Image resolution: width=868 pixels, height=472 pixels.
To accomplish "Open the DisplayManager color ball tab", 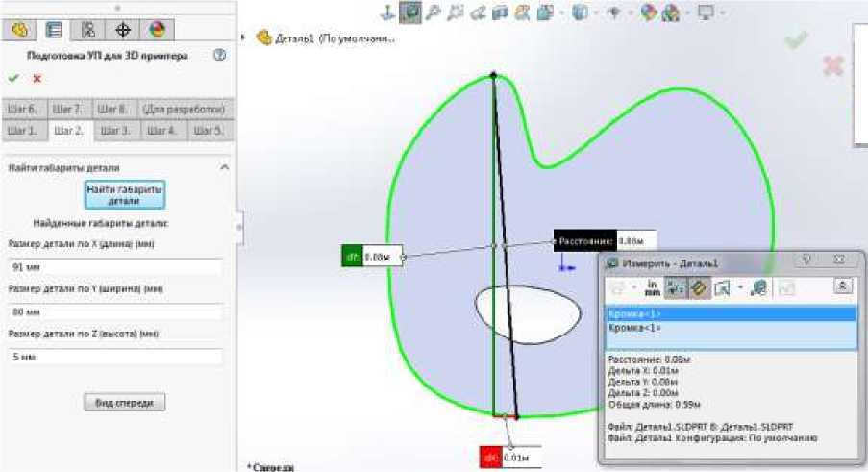I will 157,30.
